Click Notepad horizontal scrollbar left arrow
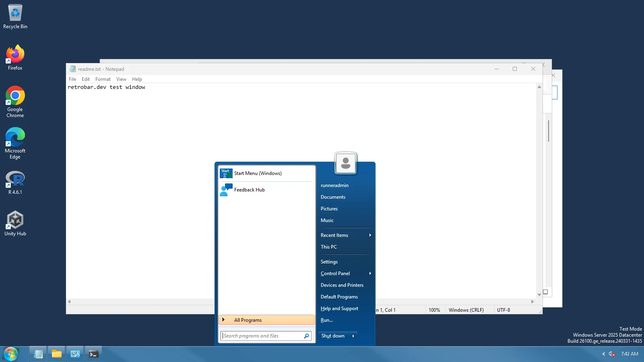The width and height of the screenshot is (644, 362). (69, 301)
